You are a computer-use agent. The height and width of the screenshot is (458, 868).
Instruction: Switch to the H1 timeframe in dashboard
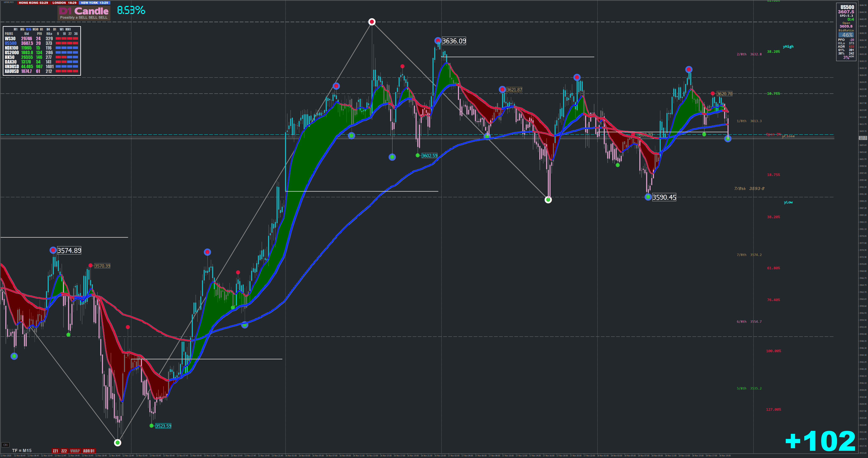tap(42, 29)
